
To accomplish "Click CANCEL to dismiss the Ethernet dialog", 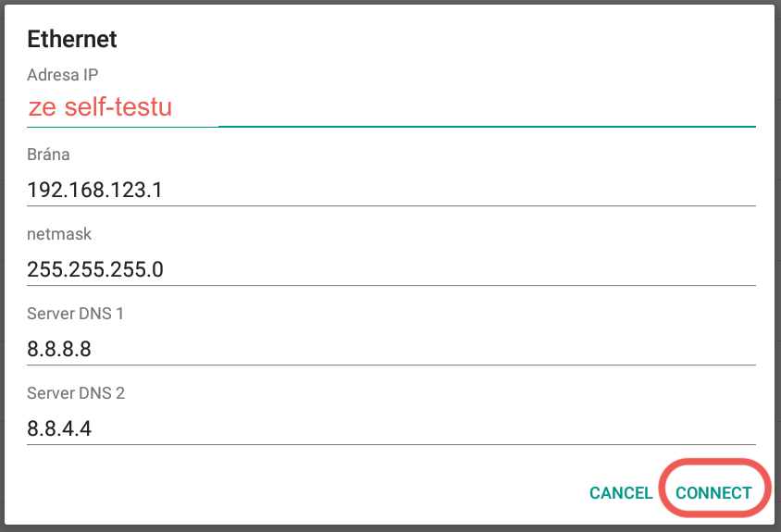I will [621, 493].
